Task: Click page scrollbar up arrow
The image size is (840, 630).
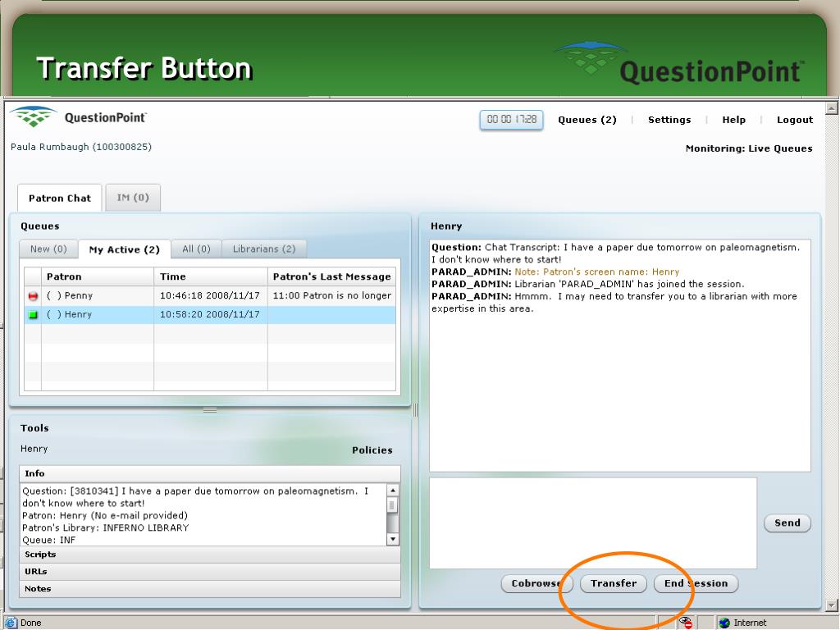Action: click(832, 108)
